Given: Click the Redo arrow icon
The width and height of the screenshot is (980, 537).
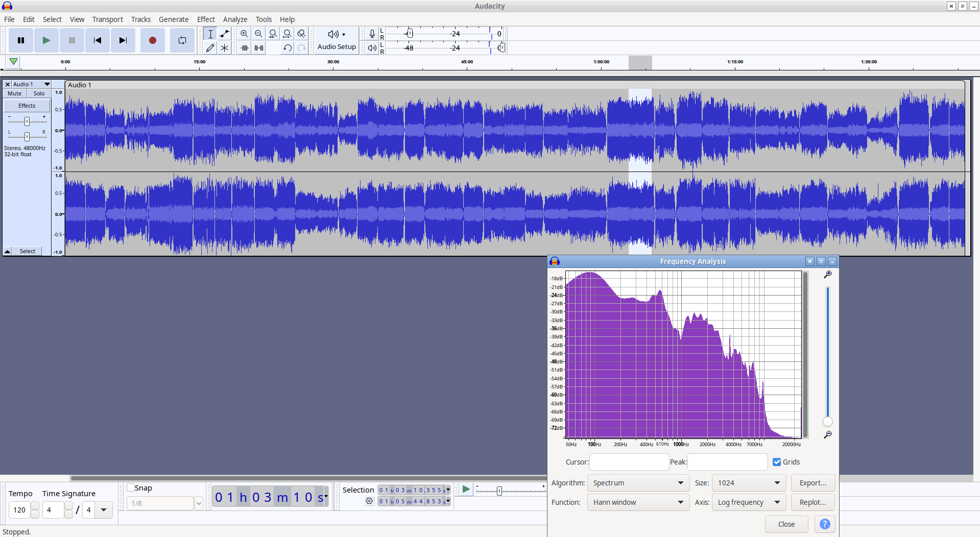Looking at the screenshot, I should (x=302, y=48).
